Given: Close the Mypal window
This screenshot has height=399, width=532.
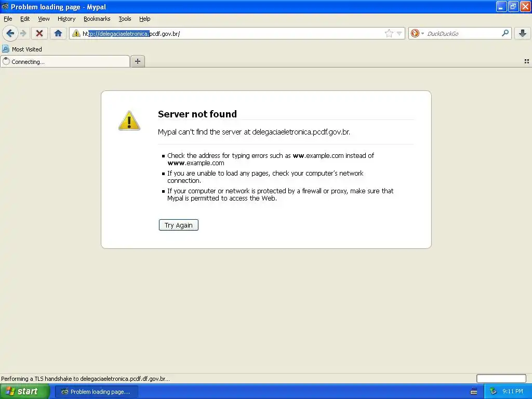Looking at the screenshot, I should pyautogui.click(x=525, y=6).
